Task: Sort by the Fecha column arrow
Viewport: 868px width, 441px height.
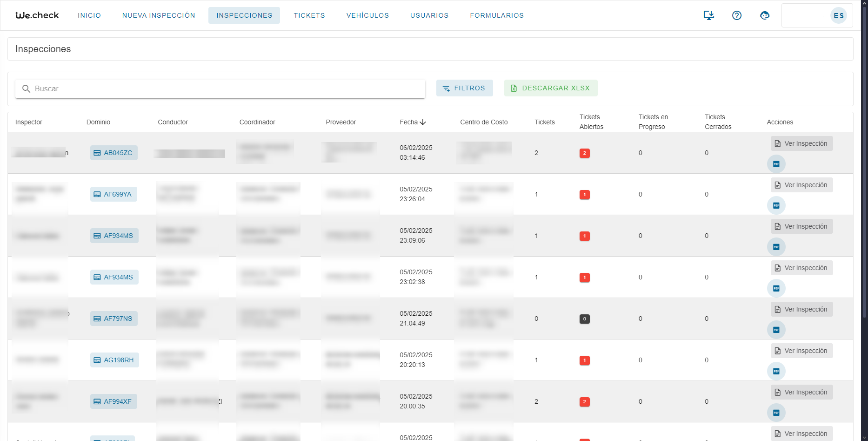Action: [x=422, y=122]
